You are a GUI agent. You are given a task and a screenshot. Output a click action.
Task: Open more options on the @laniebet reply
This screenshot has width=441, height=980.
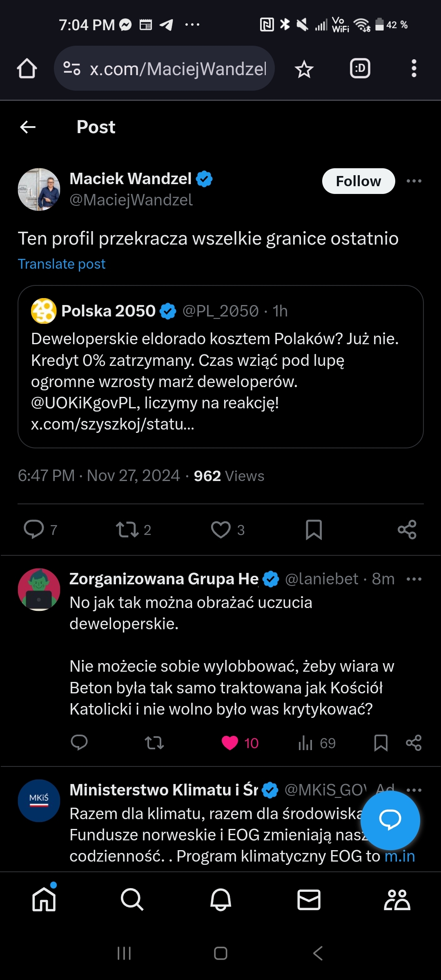[x=414, y=579]
